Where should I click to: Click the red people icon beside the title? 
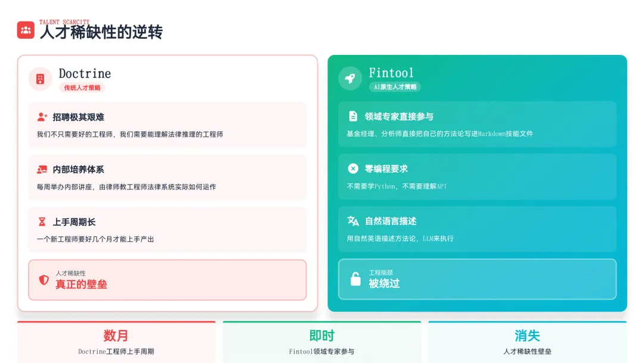(x=26, y=30)
